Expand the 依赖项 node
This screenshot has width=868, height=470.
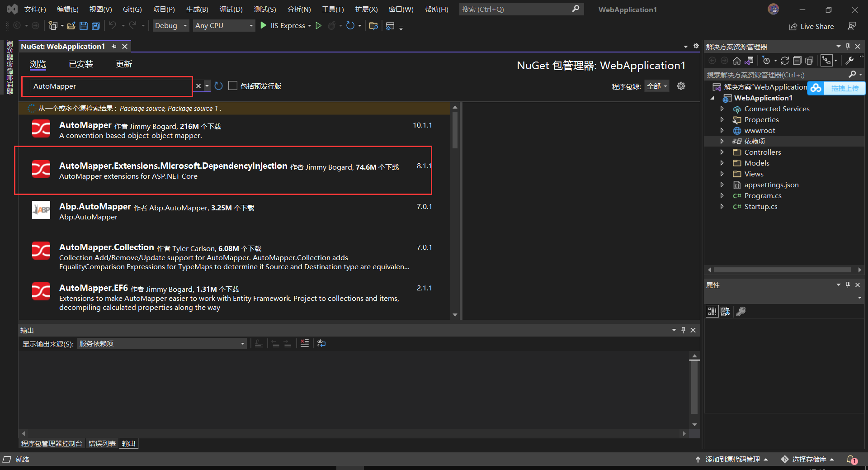pyautogui.click(x=722, y=142)
